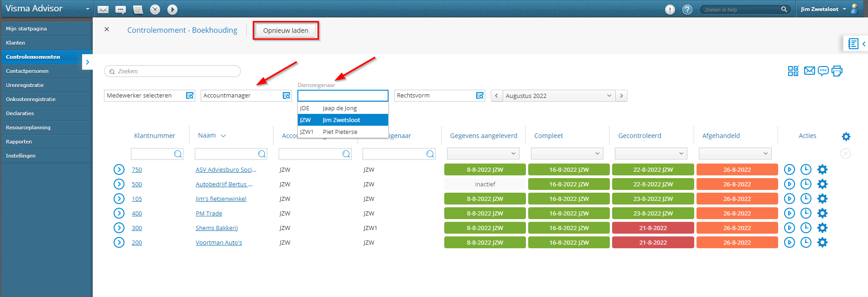Open Compleet filter dropdown

click(x=567, y=154)
